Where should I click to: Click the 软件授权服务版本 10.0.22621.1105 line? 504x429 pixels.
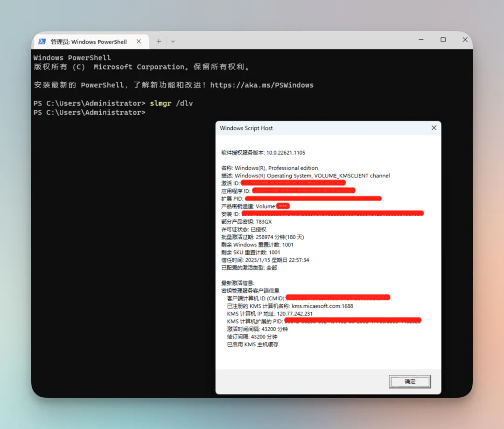[263, 153]
